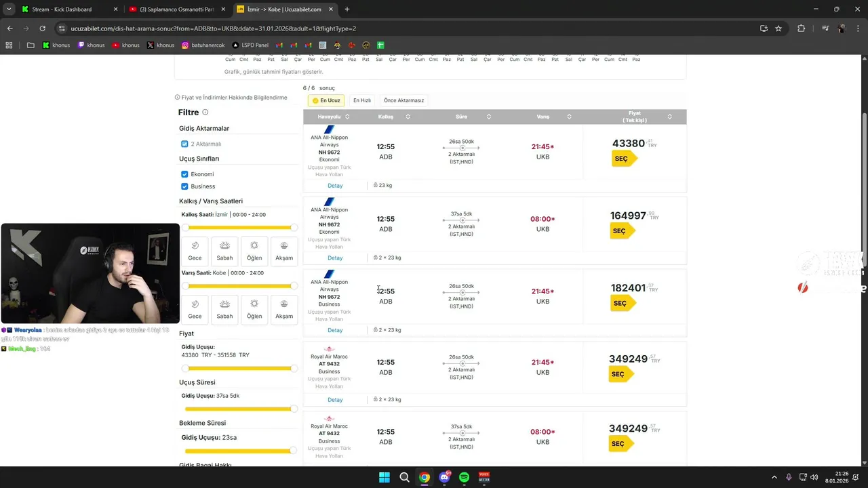Select the Önce Aktarmasız sorting tab

tap(403, 100)
